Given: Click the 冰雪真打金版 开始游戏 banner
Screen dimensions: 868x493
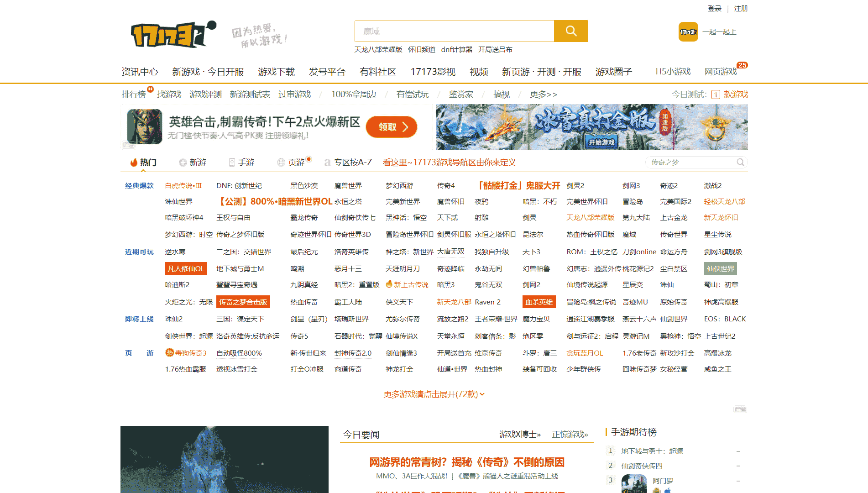Looking at the screenshot, I should click(x=592, y=127).
